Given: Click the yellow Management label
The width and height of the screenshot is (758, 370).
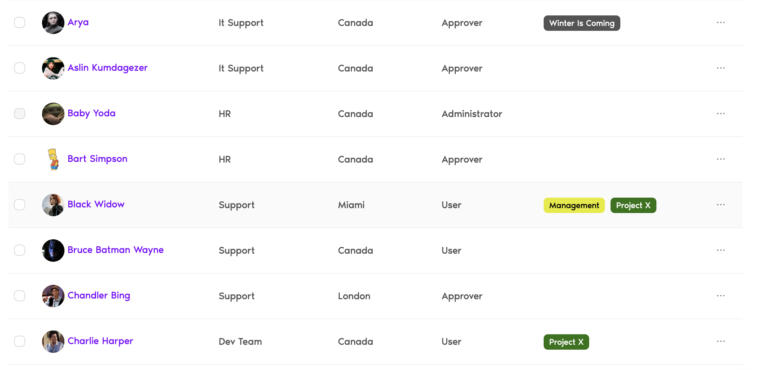Looking at the screenshot, I should tap(574, 205).
